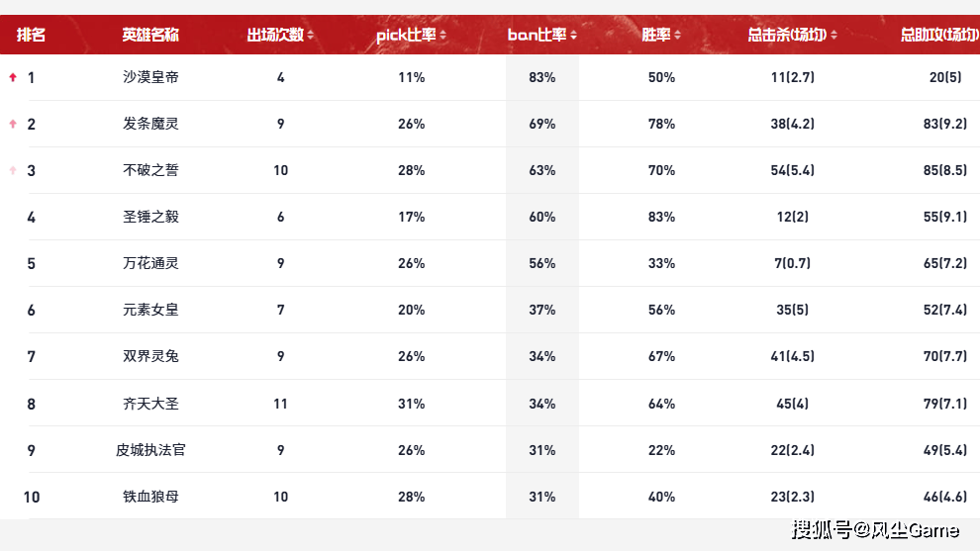Click the sort icon next to pick比率
The width and height of the screenshot is (980, 551).
click(x=442, y=36)
